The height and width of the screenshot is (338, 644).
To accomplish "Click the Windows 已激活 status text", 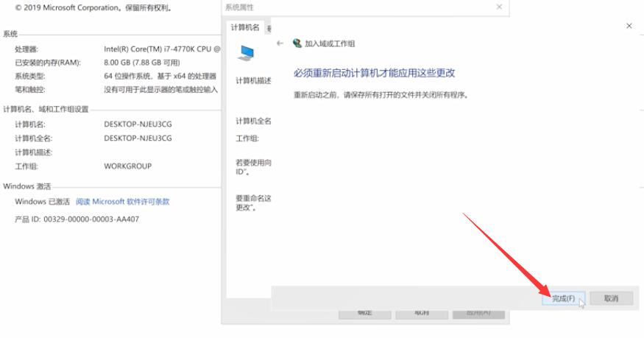I will click(x=42, y=202).
